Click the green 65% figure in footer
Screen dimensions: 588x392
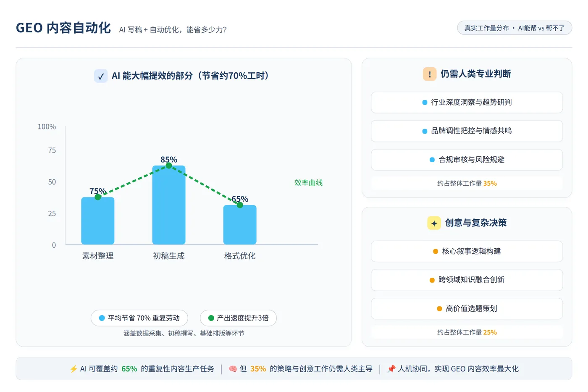pyautogui.click(x=129, y=369)
